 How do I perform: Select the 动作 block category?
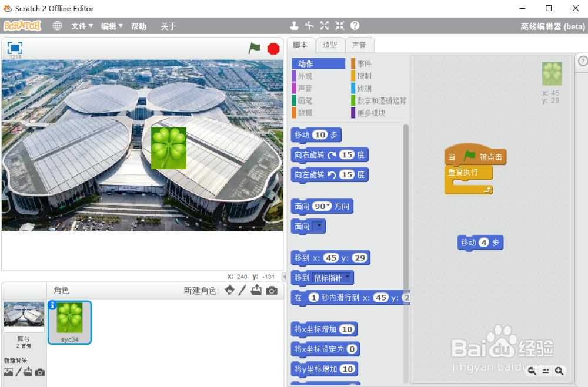(318, 63)
